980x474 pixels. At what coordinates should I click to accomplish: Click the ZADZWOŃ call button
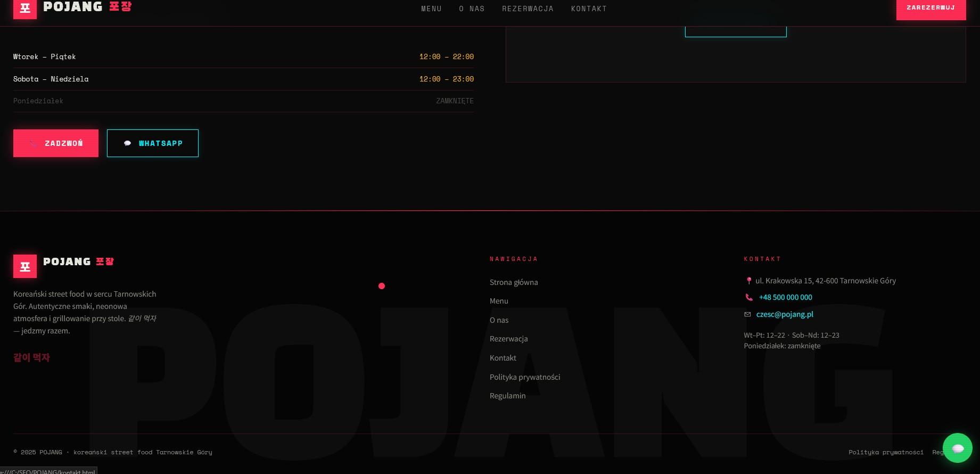tap(56, 143)
